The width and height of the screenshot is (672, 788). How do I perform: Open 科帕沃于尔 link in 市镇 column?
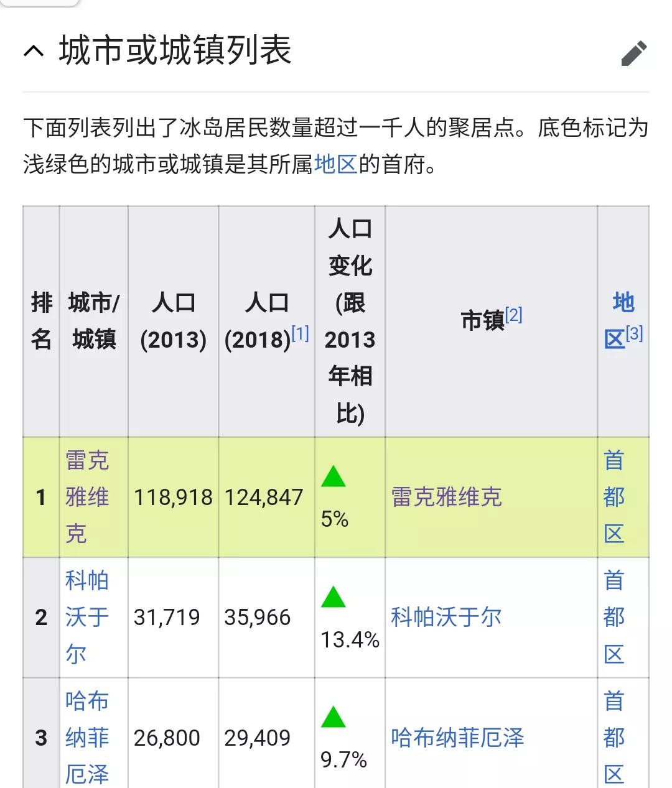pos(446,617)
